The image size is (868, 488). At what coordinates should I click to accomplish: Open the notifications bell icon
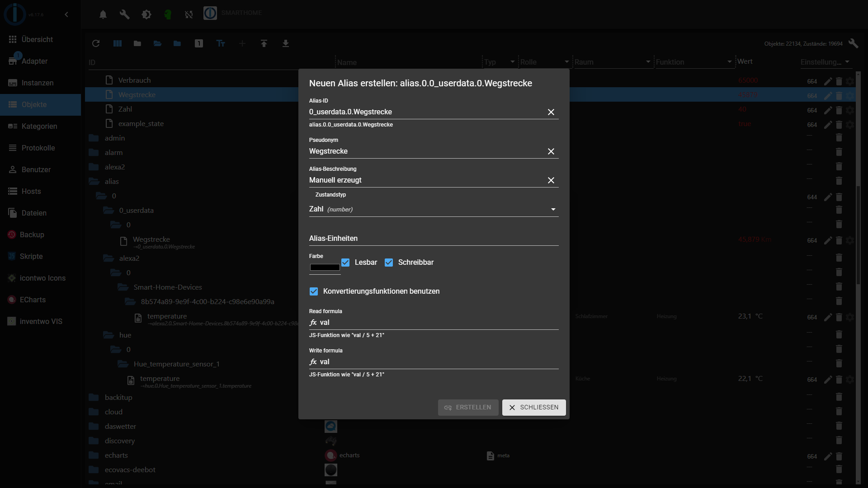103,14
